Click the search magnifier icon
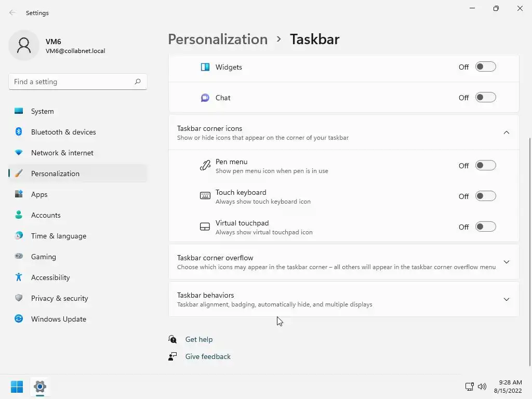The image size is (532, 399). [x=138, y=82]
